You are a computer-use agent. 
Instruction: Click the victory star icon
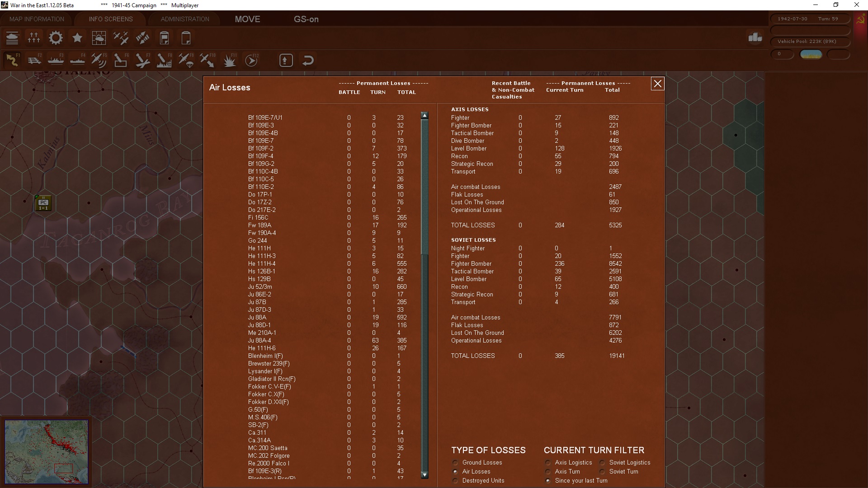[77, 38]
